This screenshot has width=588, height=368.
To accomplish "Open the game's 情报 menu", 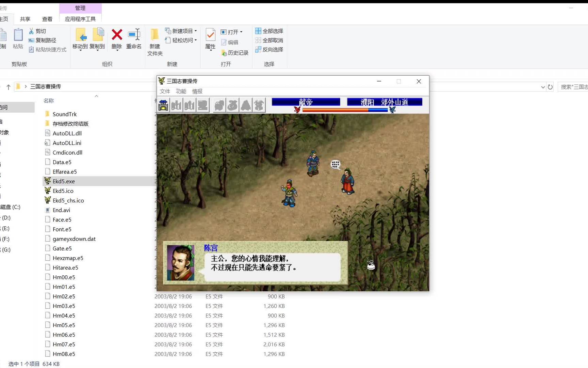I will pos(197,91).
